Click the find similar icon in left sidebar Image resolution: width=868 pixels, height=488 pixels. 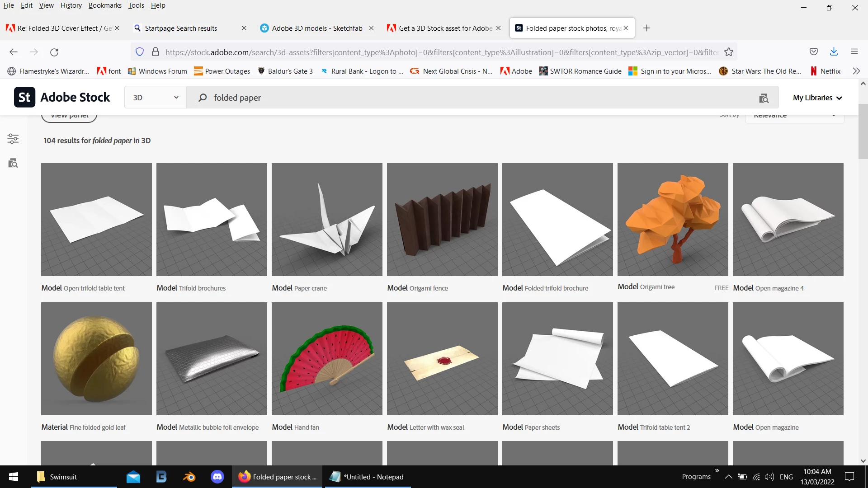coord(13,163)
